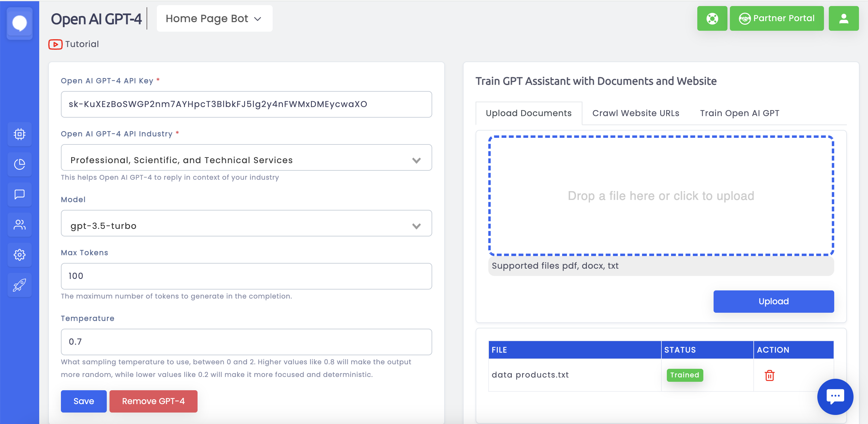Click the file drop upload area
Image resolution: width=868 pixels, height=424 pixels.
pos(661,196)
